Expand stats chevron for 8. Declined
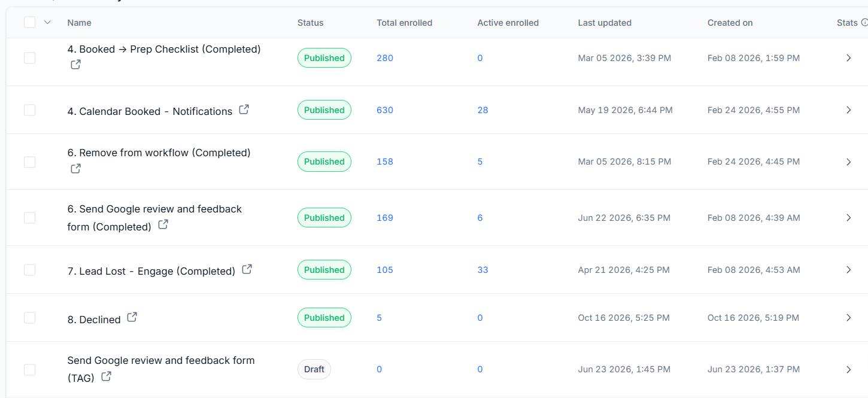The image size is (868, 398). (x=848, y=318)
